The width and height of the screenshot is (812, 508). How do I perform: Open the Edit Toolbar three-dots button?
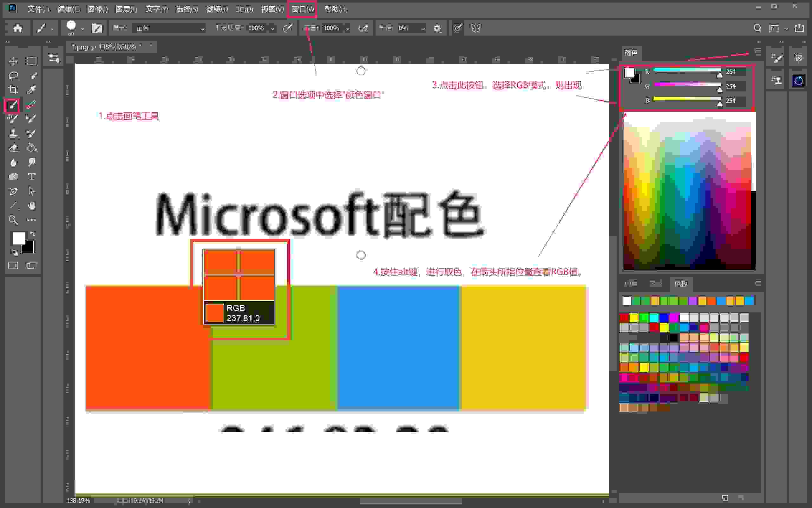click(x=31, y=220)
